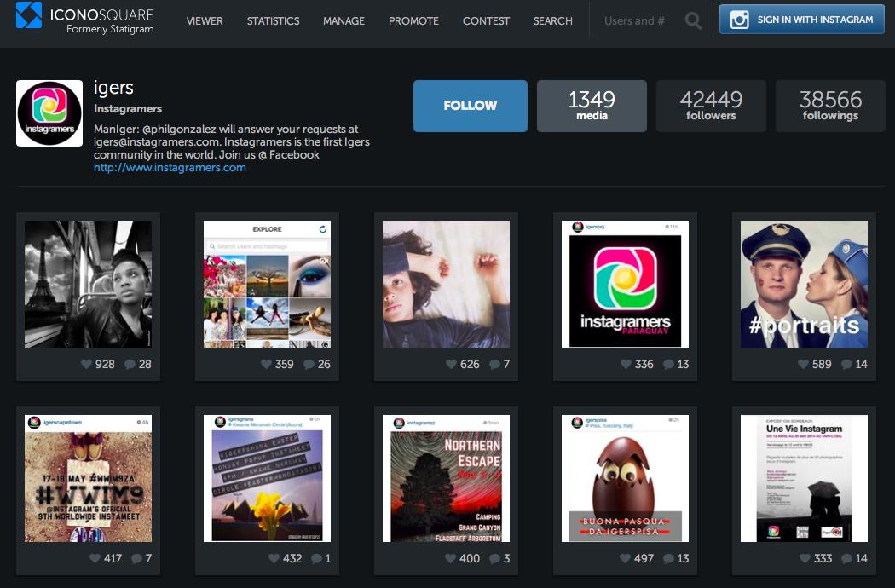
Task: Open the igersghana Easter tulip post
Action: (267, 478)
